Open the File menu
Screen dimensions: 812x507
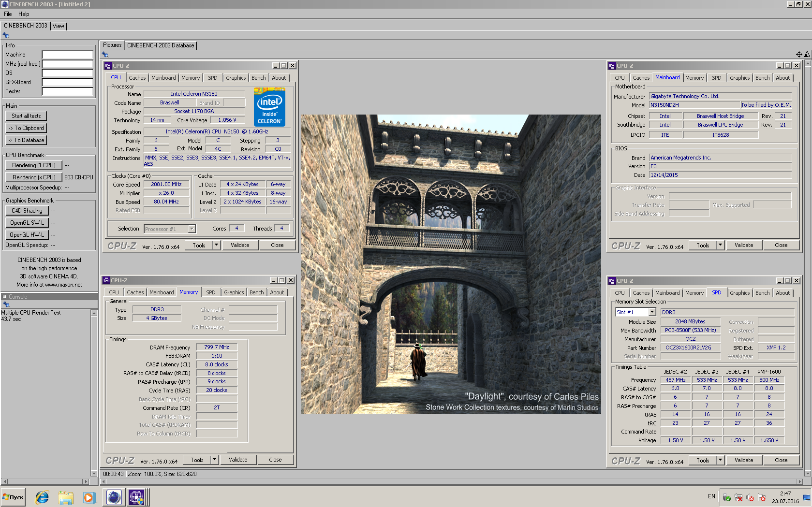pos(8,14)
